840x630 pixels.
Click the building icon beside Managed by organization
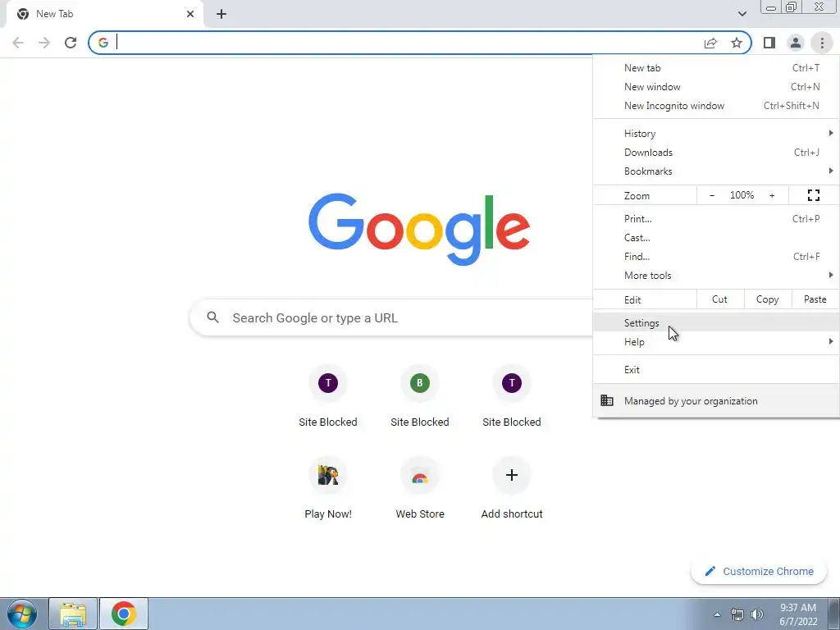[607, 400]
